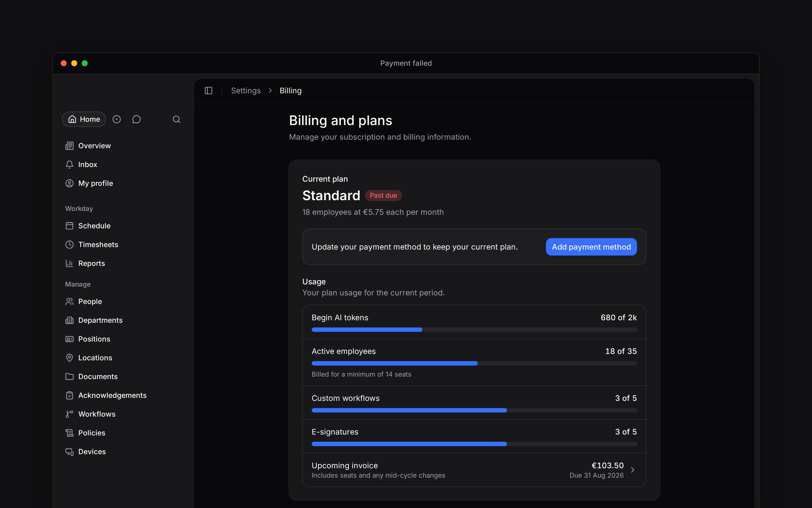Click the Devices monitor icon

pyautogui.click(x=70, y=452)
